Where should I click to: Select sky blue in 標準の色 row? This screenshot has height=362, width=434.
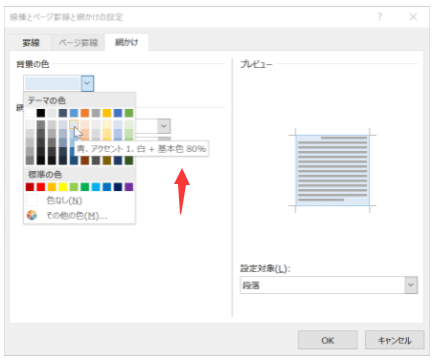(x=96, y=187)
